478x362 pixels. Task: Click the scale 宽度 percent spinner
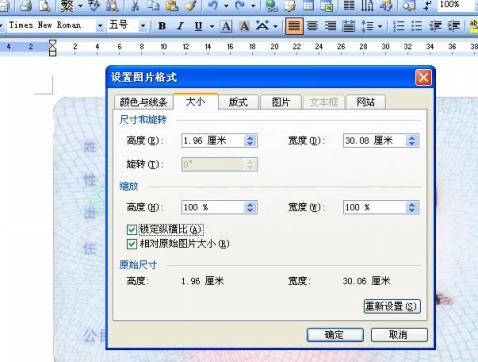[x=412, y=207]
